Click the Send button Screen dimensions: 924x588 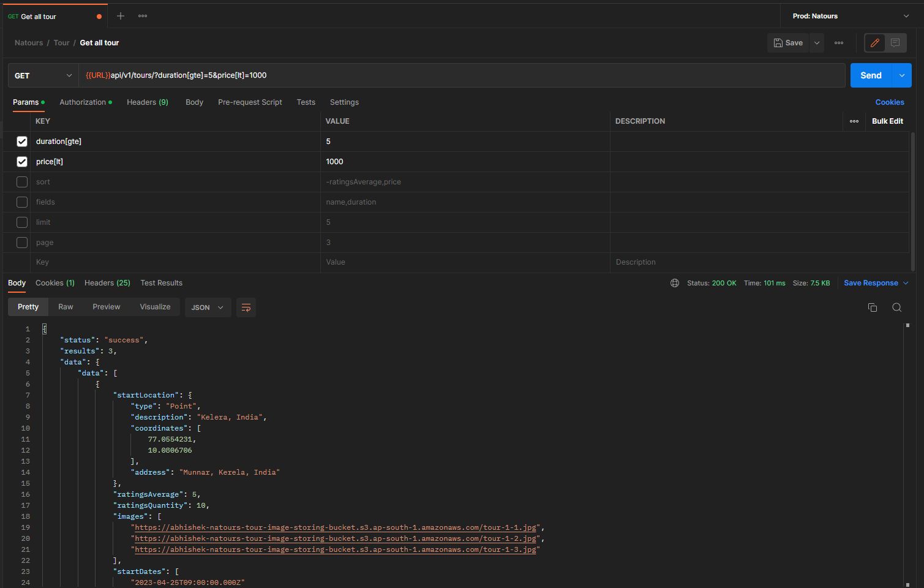pos(870,75)
